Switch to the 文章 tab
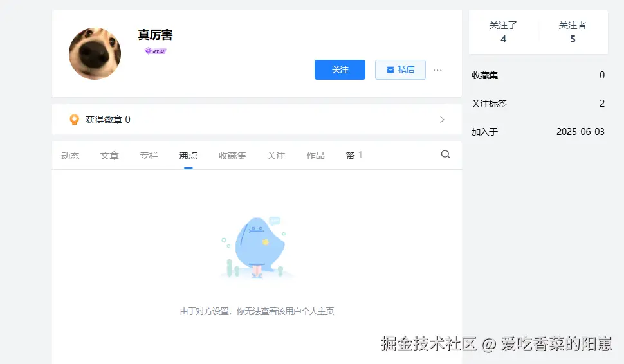The height and width of the screenshot is (364, 624). 109,156
